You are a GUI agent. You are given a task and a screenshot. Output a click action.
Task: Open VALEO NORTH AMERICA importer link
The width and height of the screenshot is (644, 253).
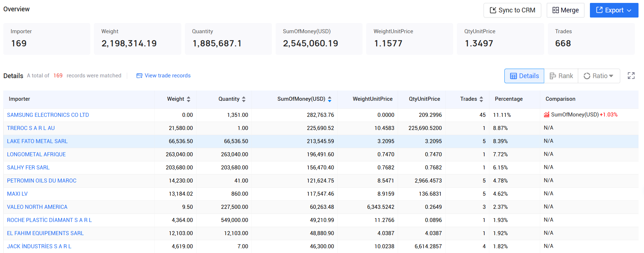click(x=37, y=207)
